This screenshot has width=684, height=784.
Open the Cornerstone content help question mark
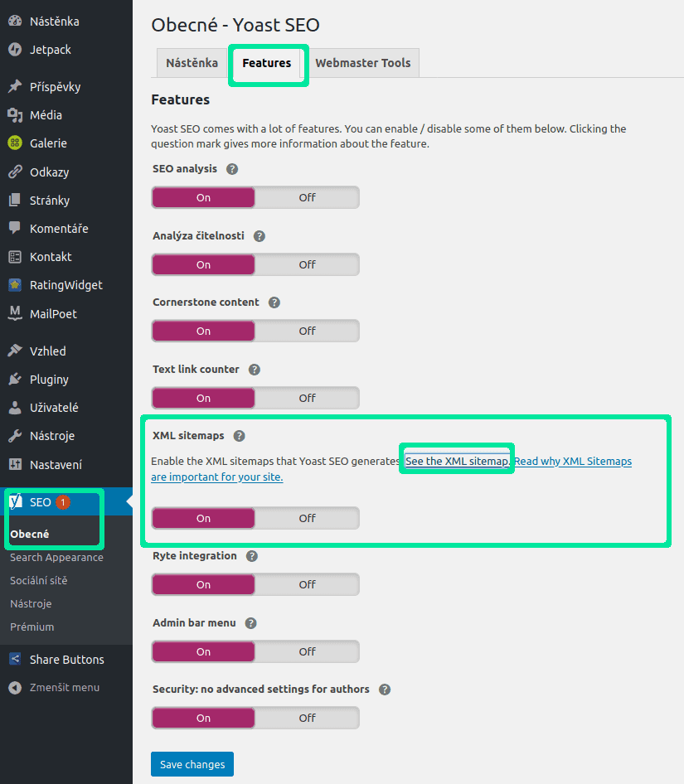tap(274, 302)
